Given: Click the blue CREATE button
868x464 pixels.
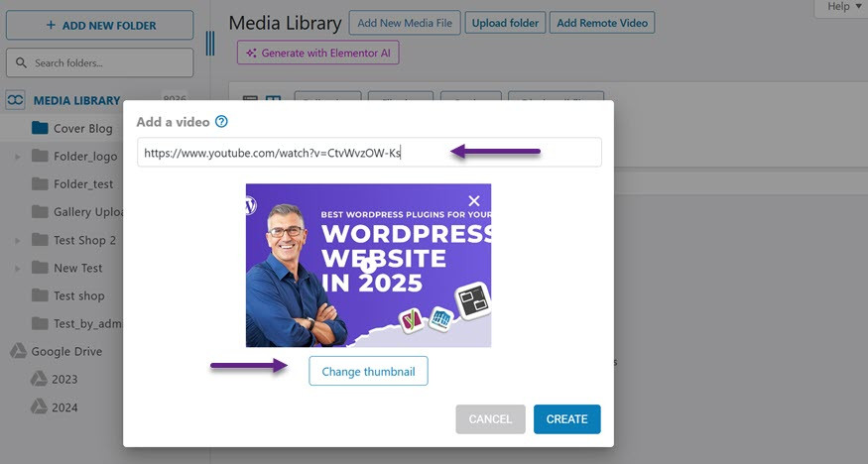Looking at the screenshot, I should point(566,419).
